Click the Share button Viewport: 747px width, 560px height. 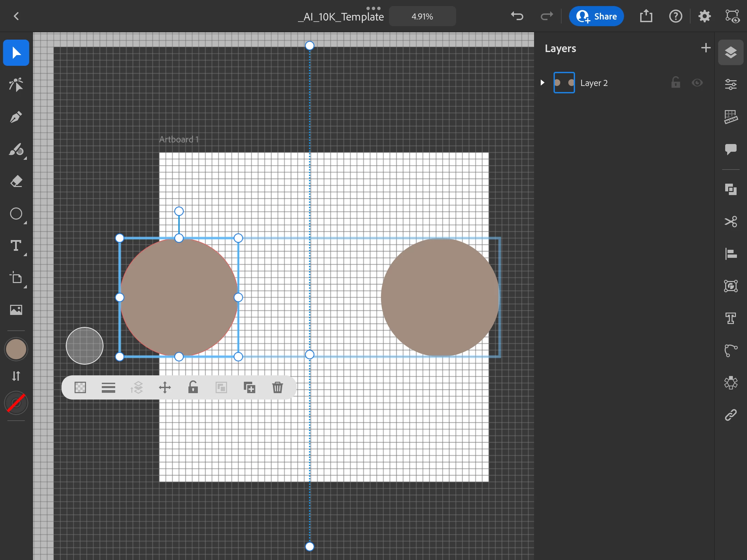point(596,16)
